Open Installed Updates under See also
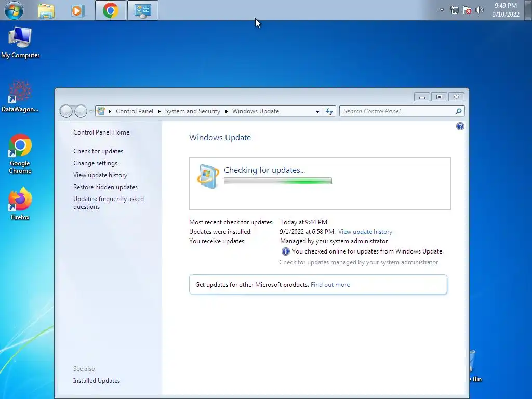The width and height of the screenshot is (532, 399). coord(96,381)
